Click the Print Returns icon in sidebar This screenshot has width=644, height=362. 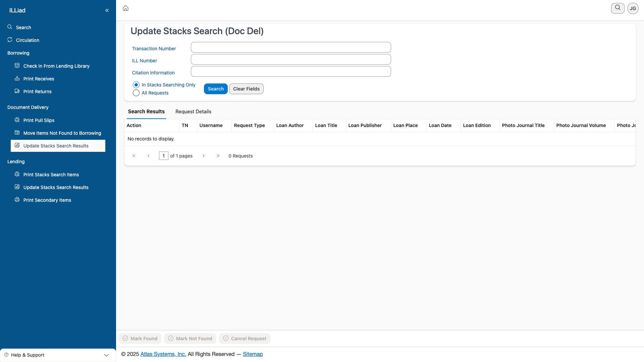(17, 91)
